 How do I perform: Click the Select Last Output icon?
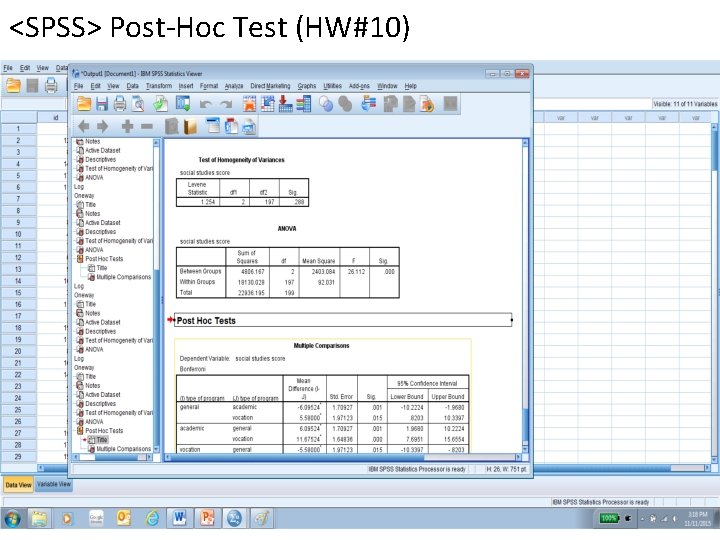[368, 104]
